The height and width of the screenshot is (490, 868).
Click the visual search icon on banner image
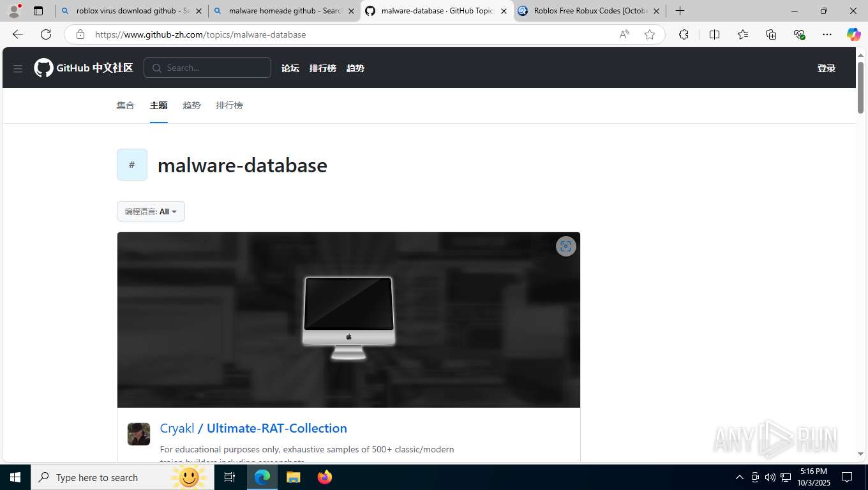tap(565, 246)
